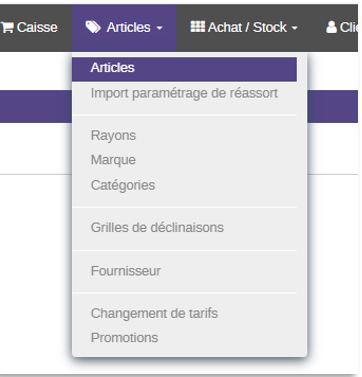
Task: Click the user icon for Clients
Action: coord(331,27)
